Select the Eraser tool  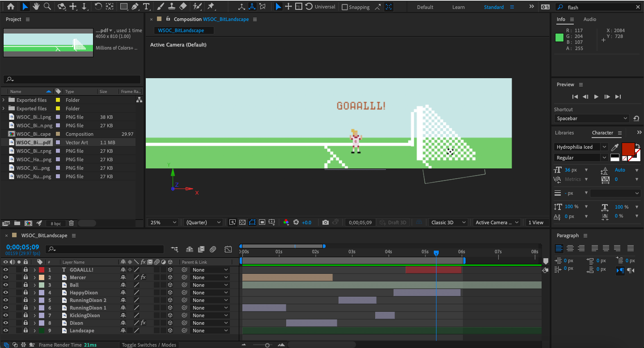tap(182, 7)
